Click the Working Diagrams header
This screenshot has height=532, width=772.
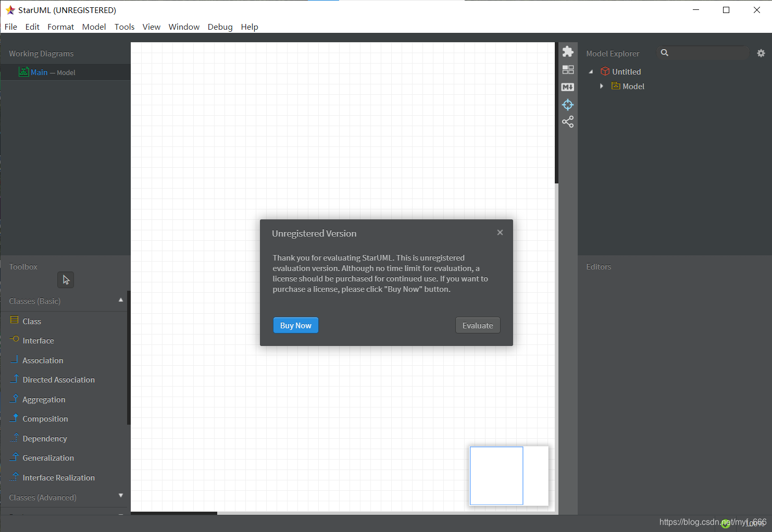click(x=41, y=53)
